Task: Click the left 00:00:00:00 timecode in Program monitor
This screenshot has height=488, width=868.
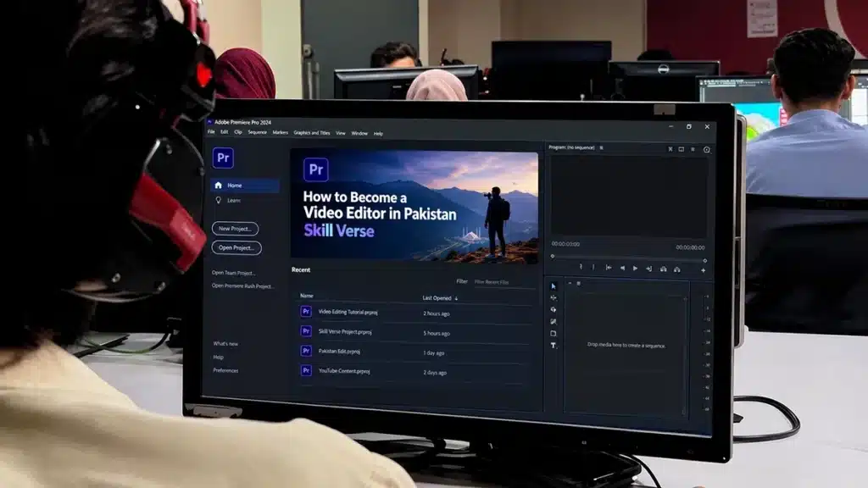Action: (x=565, y=244)
